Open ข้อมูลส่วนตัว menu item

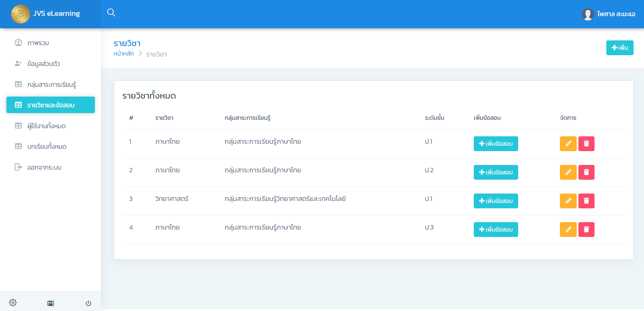point(50,64)
